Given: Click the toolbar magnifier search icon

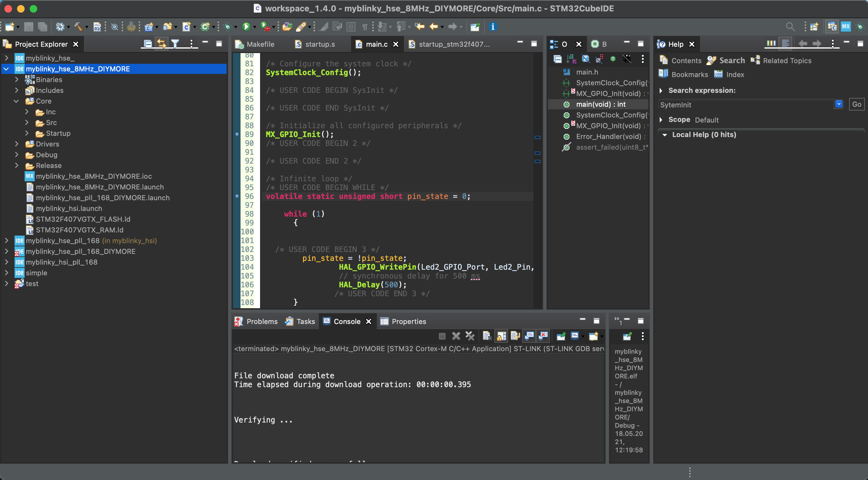Looking at the screenshot, I should (790, 27).
